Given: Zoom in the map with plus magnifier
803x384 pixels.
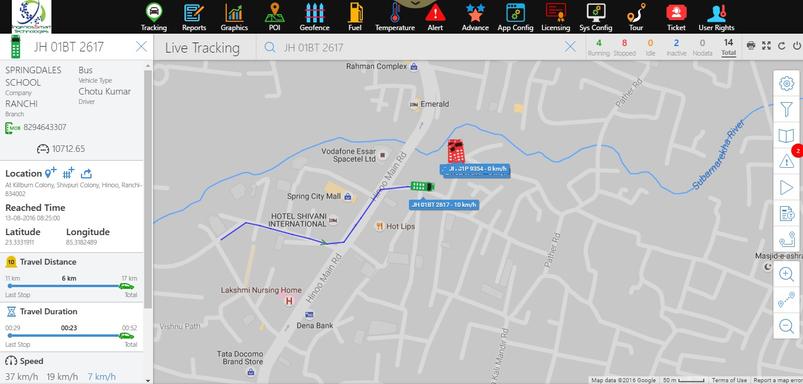Looking at the screenshot, I should click(786, 274).
